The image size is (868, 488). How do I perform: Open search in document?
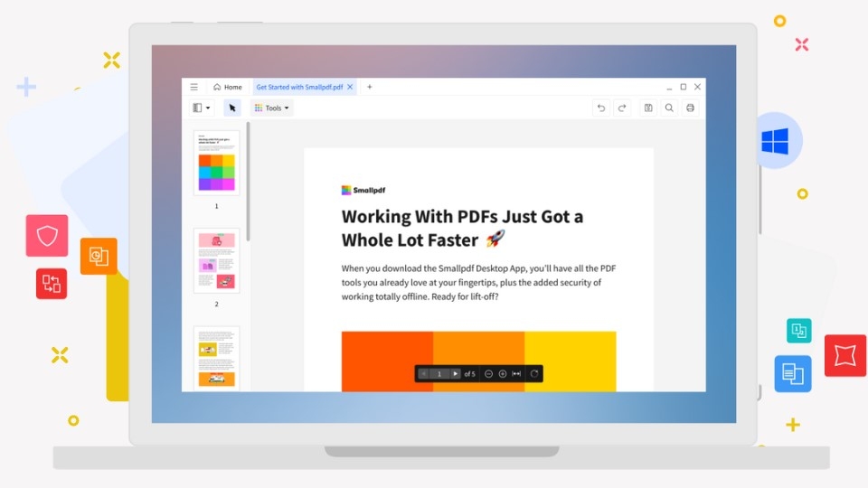[x=669, y=108]
